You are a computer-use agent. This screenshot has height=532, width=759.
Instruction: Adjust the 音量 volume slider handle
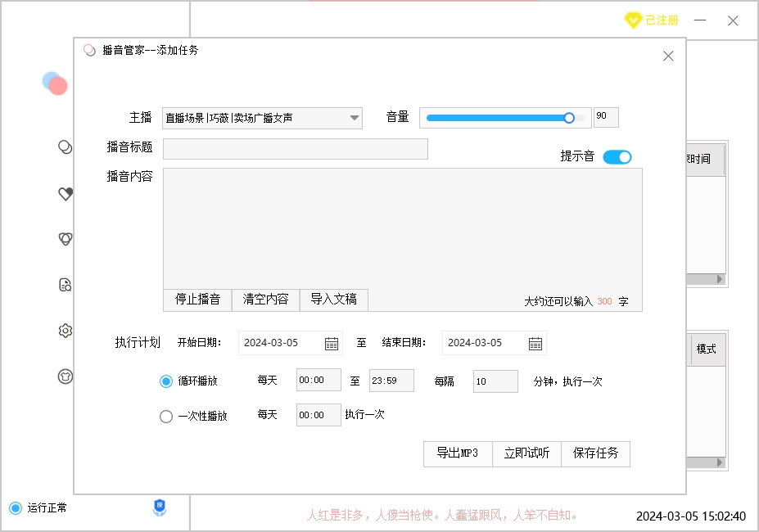(569, 118)
